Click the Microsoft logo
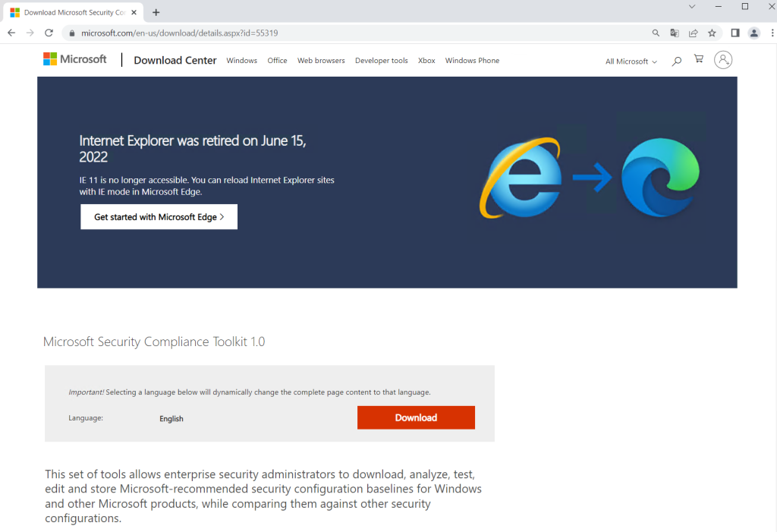Image resolution: width=777 pixels, height=532 pixels. (x=75, y=59)
